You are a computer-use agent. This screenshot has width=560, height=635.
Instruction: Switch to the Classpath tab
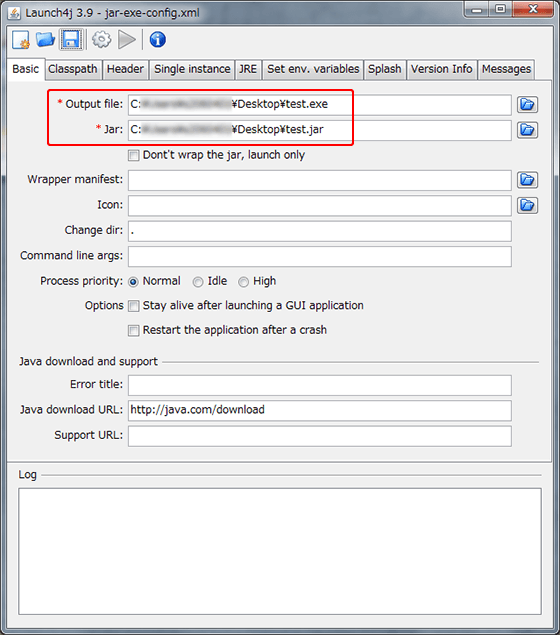pos(73,69)
